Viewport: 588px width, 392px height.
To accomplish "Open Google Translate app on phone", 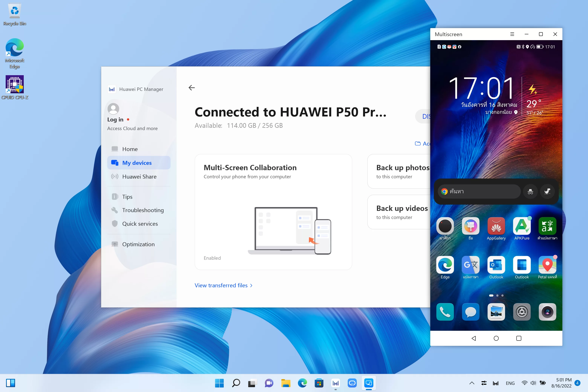I will tap(471, 267).
